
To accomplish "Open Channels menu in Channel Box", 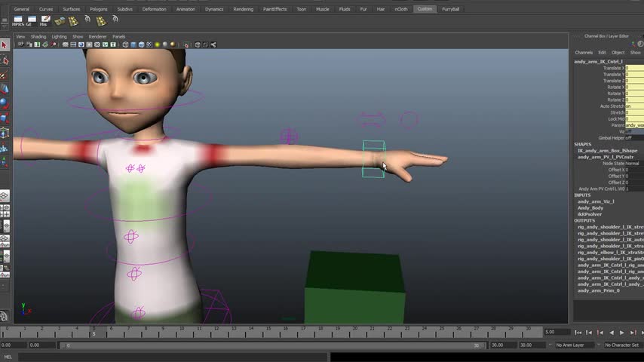I will (584, 53).
